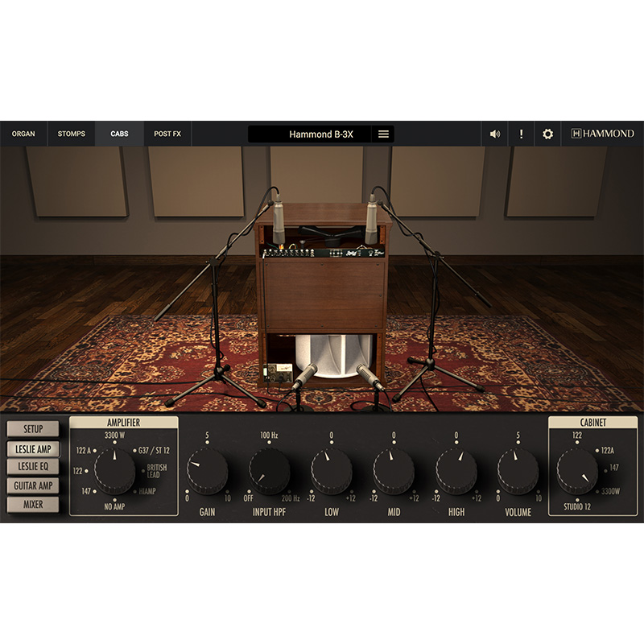Open settings with the gear icon
Screen dimensions: 644x644
pos(547,134)
